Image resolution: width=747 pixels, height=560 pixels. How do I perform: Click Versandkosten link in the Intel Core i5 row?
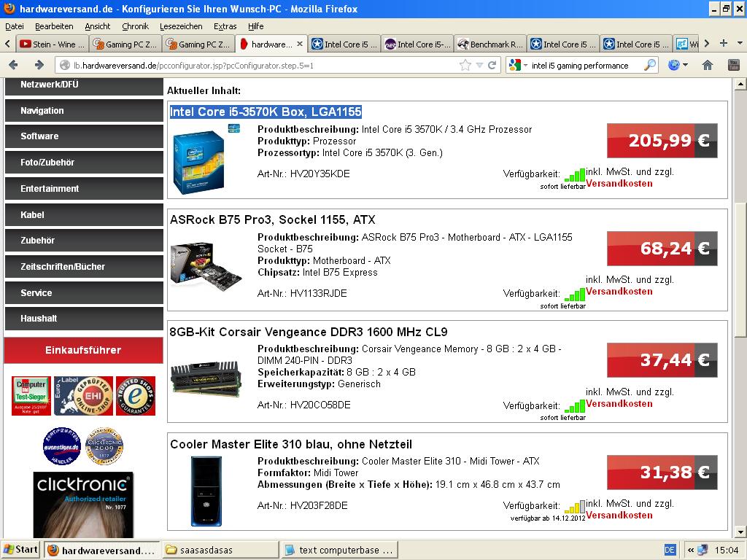(619, 183)
